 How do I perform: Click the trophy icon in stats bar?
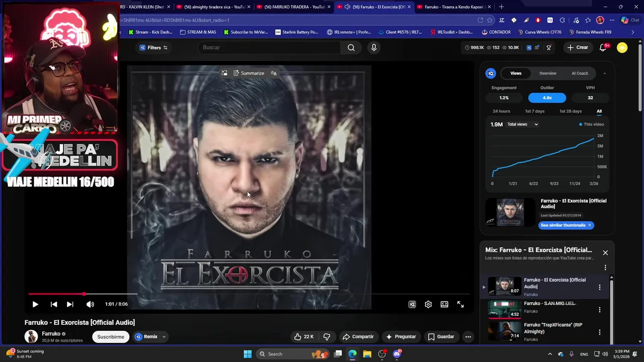549,48
